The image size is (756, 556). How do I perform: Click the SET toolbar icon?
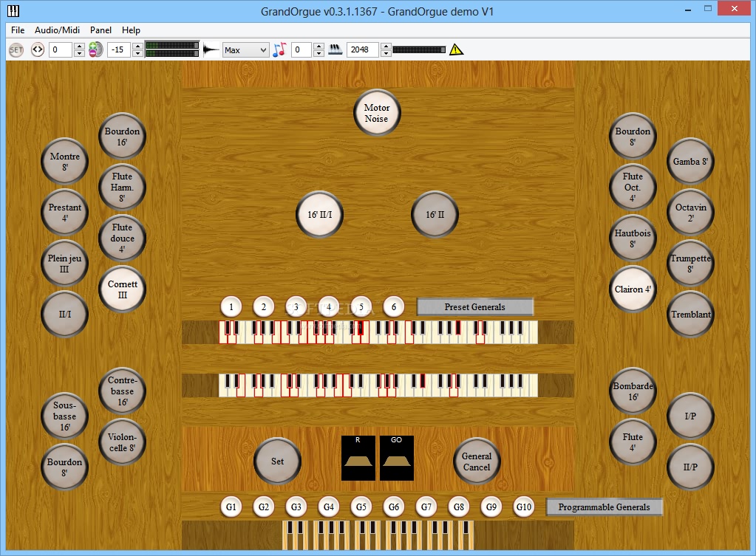[16, 49]
